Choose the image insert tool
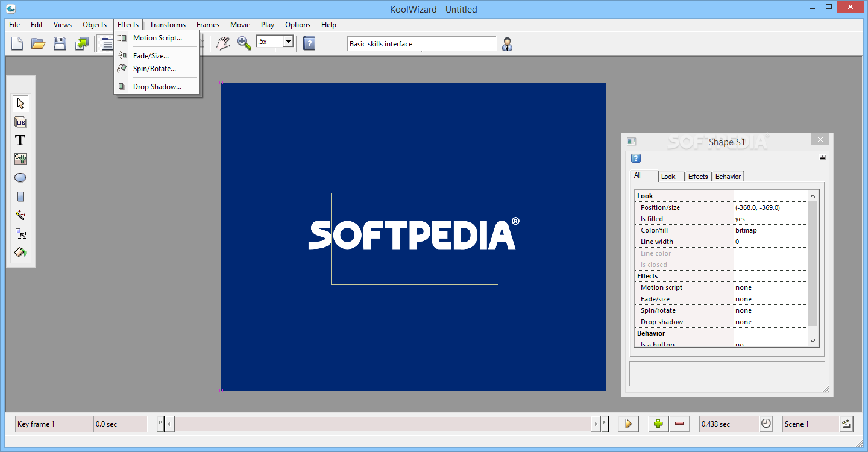The image size is (868, 452). pos(20,159)
